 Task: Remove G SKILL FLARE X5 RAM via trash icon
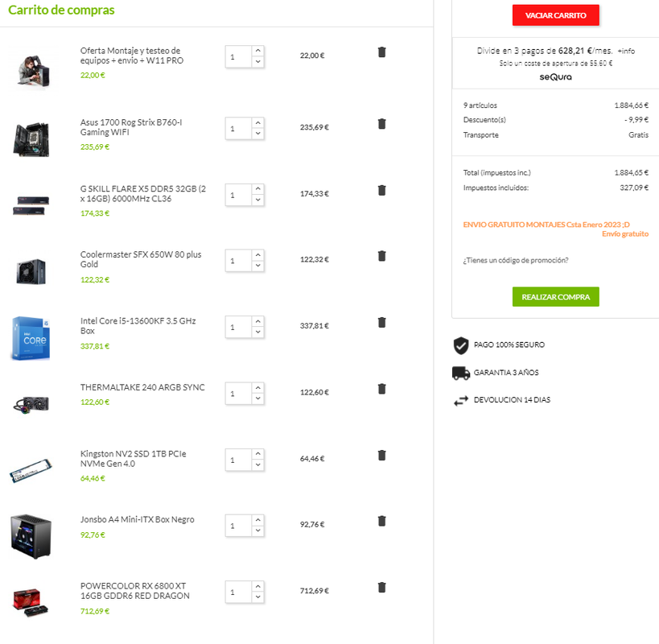click(381, 191)
